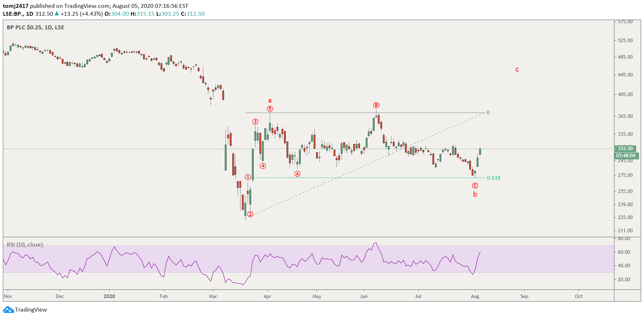
Task: Click the current price tag 312.50 on axis
Action: 625,148
